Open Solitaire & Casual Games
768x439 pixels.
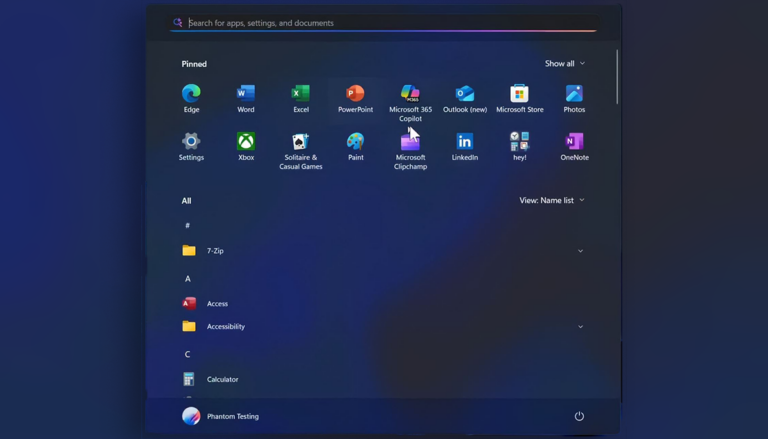click(301, 151)
